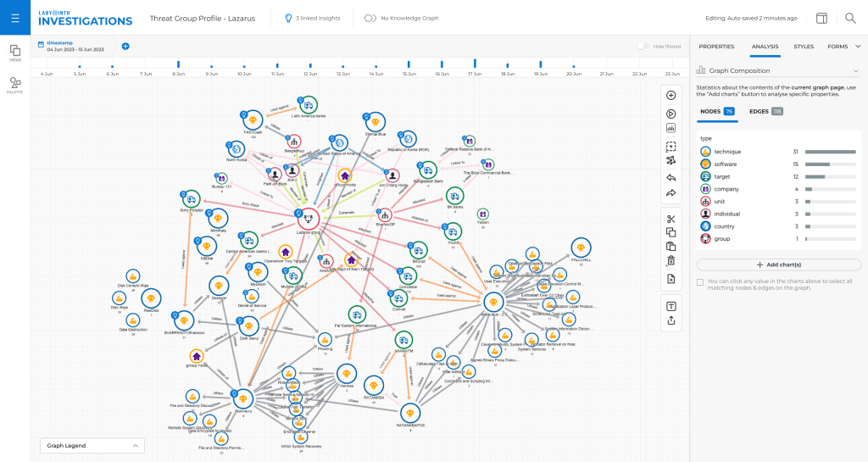Select the North Korea country node
Viewport: 868px width, 462px height.
tap(236, 149)
